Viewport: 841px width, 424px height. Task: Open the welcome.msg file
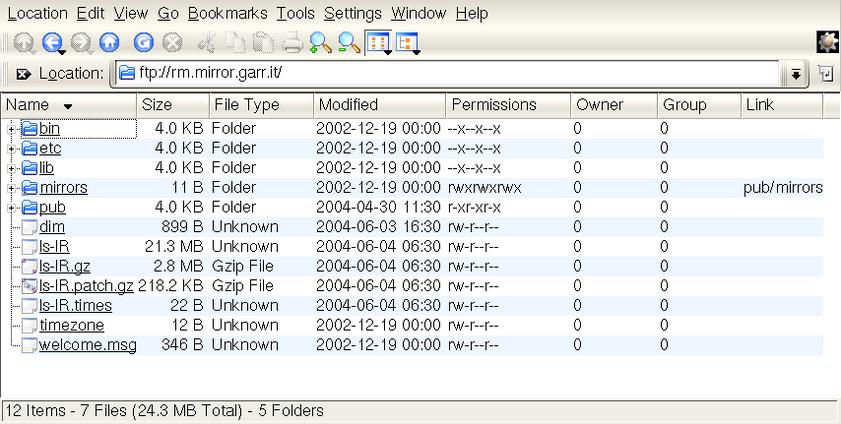tap(87, 345)
